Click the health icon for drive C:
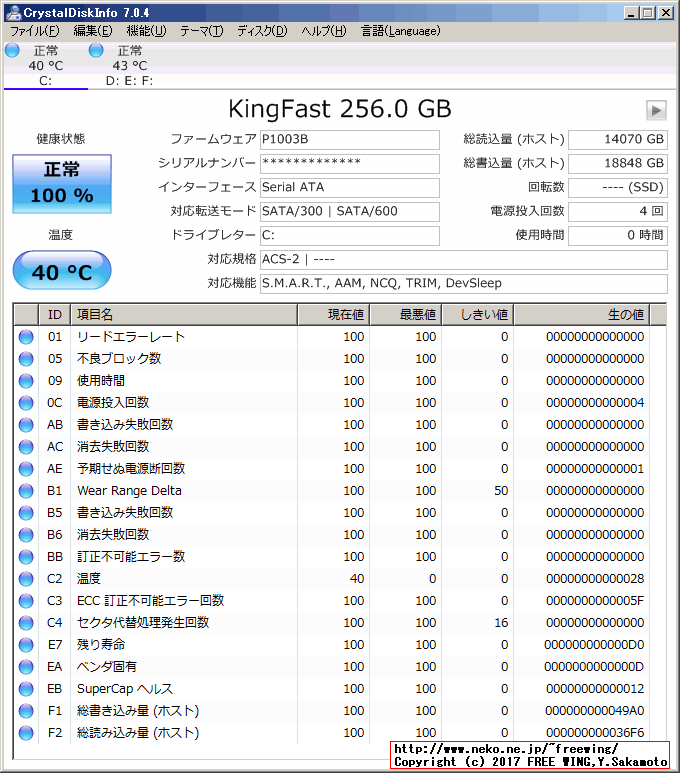Image resolution: width=680 pixels, height=773 pixels. (12, 50)
